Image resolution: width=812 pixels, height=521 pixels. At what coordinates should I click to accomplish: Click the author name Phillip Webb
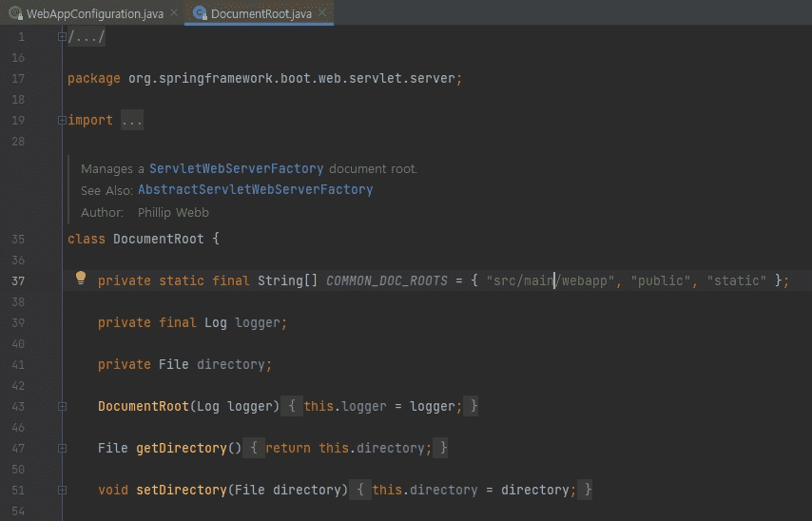173,212
